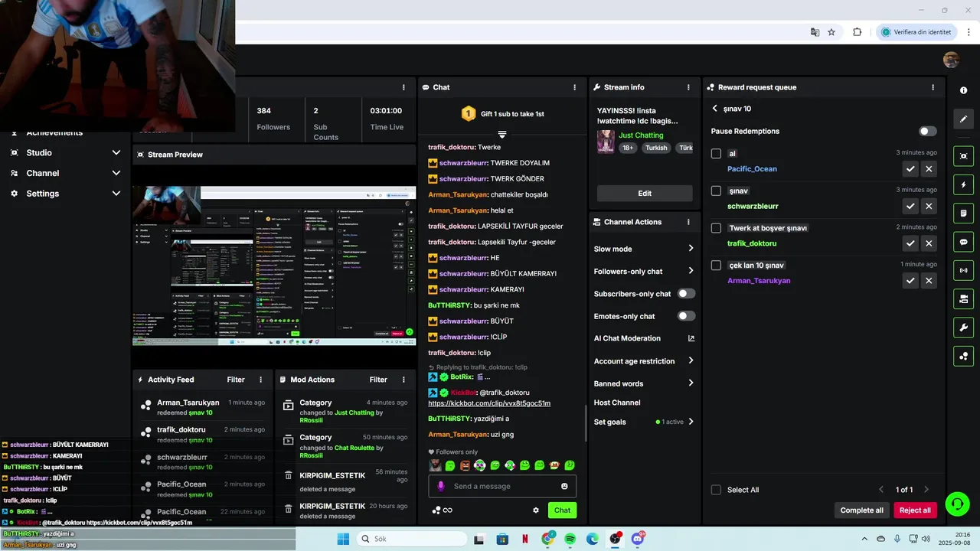
Task: Click the emoji picker icon in message box
Action: pos(564,486)
